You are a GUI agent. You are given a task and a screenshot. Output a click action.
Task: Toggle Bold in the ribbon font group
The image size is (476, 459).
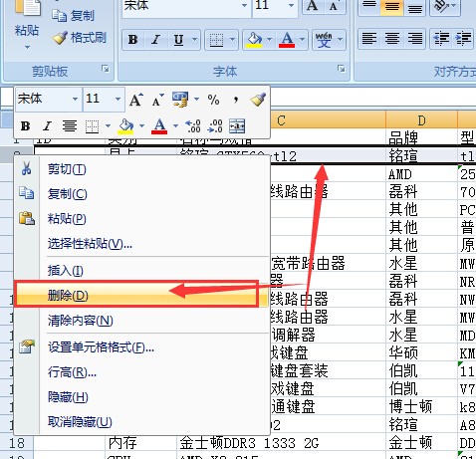point(133,40)
